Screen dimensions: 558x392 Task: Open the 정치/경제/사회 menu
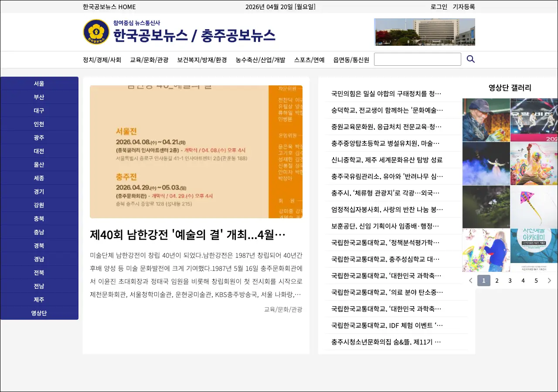click(102, 60)
